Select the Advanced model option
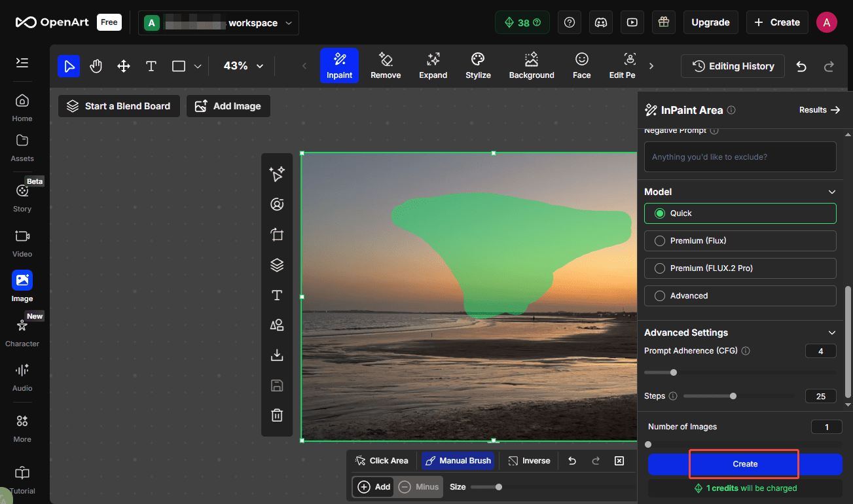This screenshot has height=504, width=853. (660, 295)
